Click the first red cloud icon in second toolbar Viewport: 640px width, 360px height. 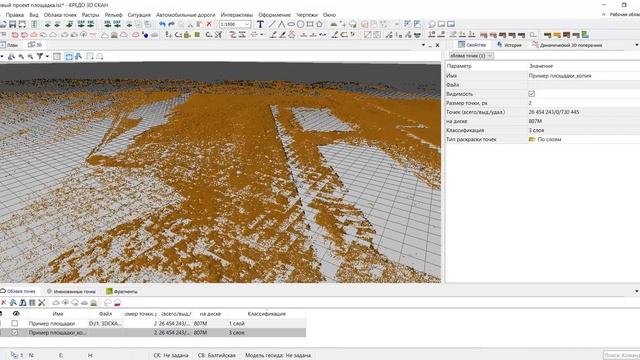(x=15, y=35)
